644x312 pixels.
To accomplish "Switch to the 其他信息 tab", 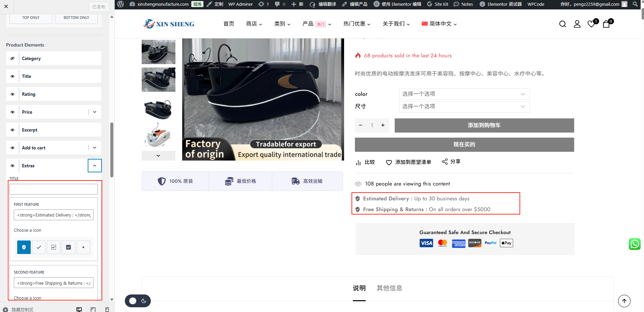I will (389, 288).
